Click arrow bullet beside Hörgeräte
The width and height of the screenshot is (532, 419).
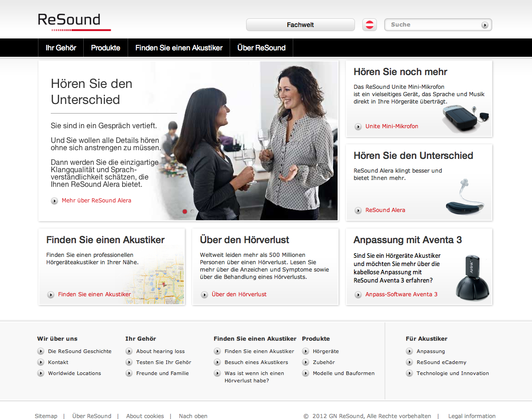click(306, 351)
